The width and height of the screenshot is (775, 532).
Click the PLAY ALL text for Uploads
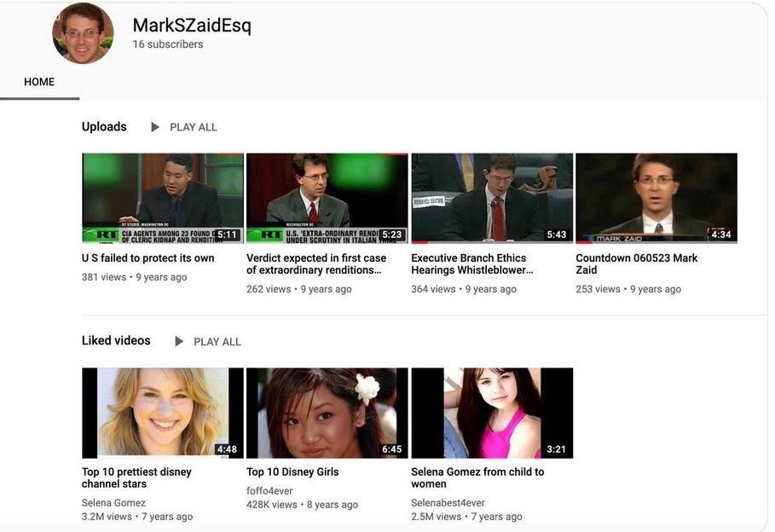pyautogui.click(x=194, y=127)
